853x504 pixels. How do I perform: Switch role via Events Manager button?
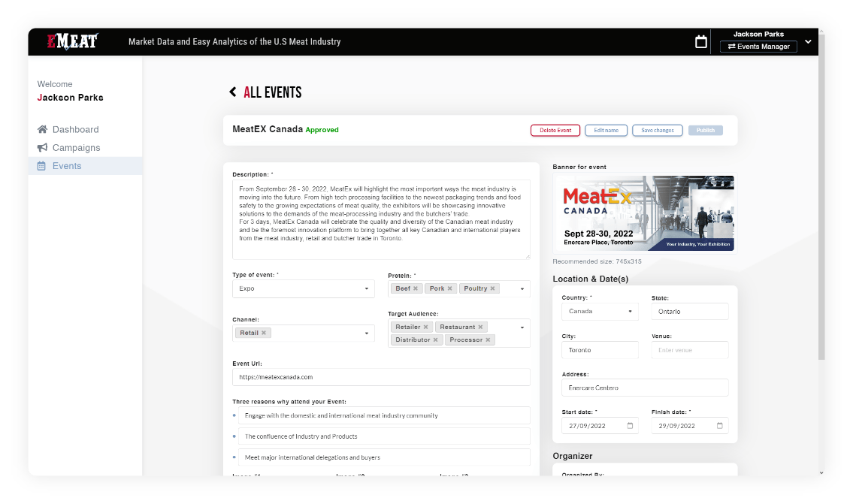pos(758,47)
